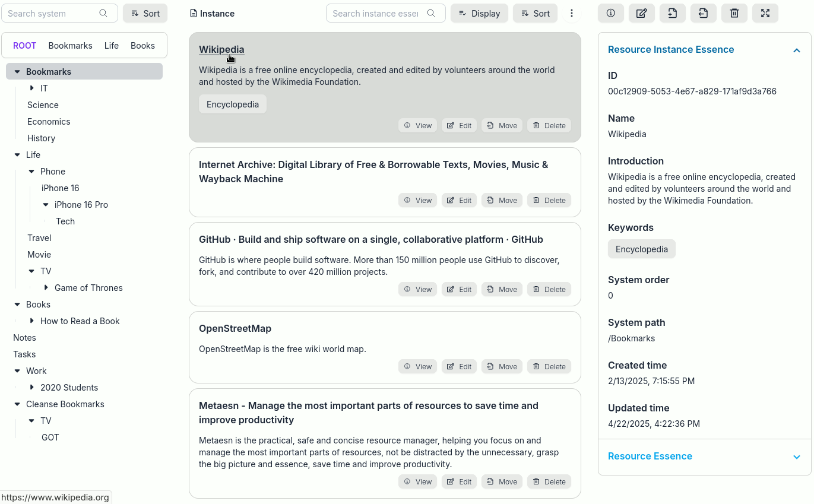Open the info icon in the top-right toolbar
The image size is (814, 504).
point(610,13)
